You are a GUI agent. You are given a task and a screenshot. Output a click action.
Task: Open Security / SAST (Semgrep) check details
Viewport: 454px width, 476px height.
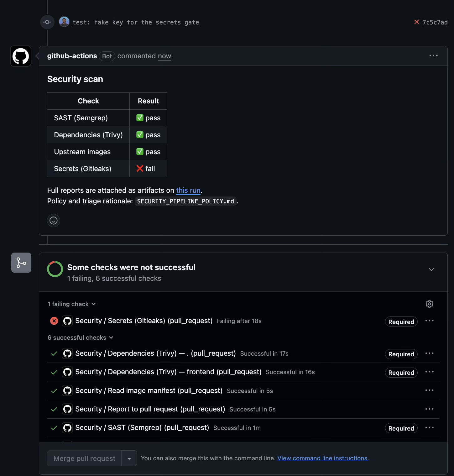(142, 427)
